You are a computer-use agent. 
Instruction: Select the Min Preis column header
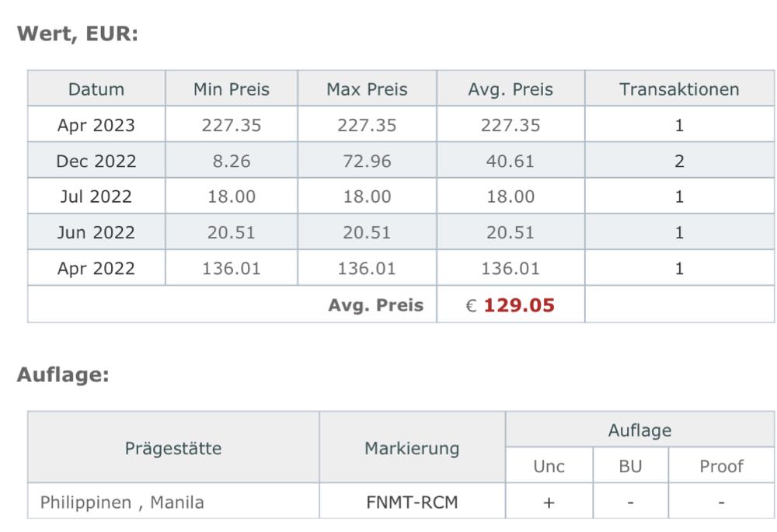coord(232,89)
